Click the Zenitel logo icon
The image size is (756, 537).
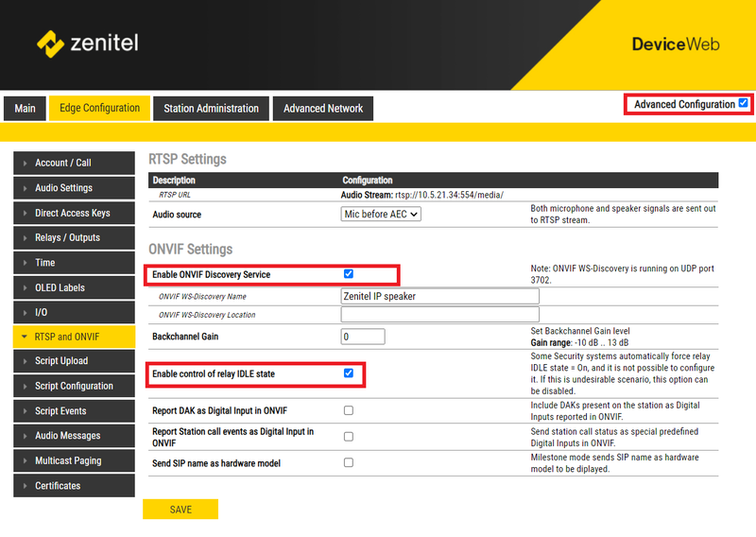point(49,43)
